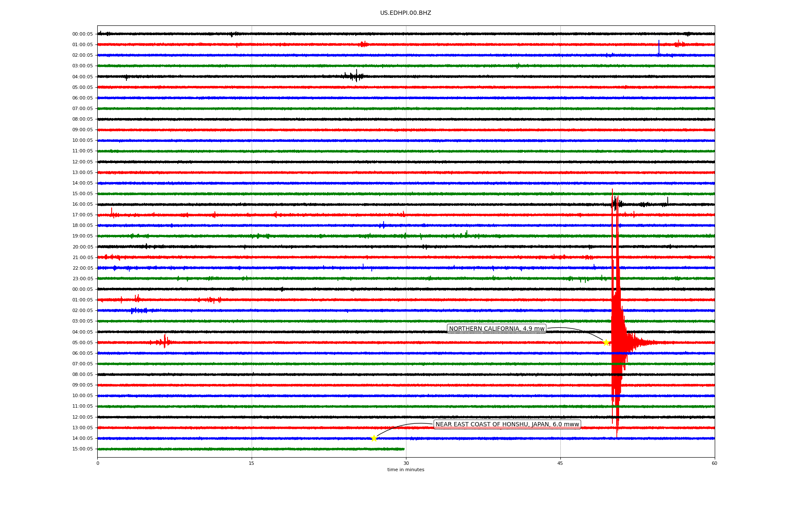Click the 14:00:05 label near the Honshu marker
Screen dimensions: 812x508
[x=82, y=439]
